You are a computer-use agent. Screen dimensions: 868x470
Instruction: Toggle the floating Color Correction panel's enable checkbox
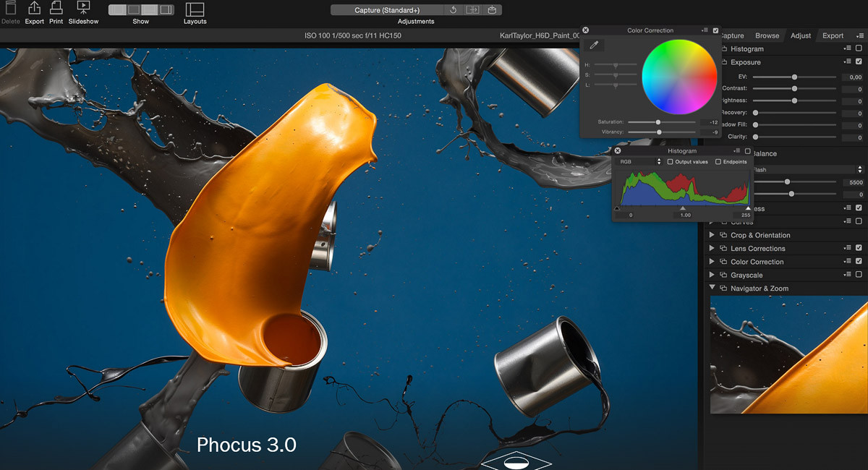point(715,30)
